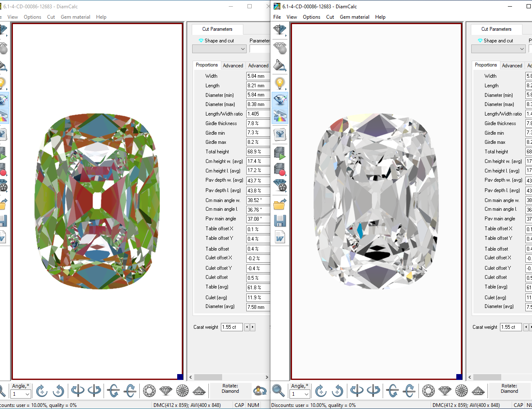Click the diamond photo snapshot icon in right window
Viewport: 532px width, 409px height.
coord(280,134)
